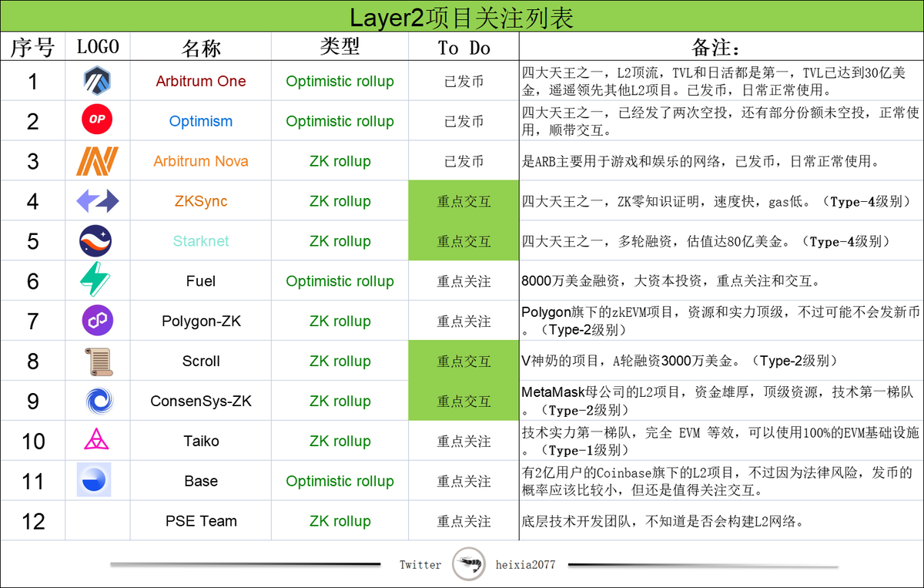This screenshot has width=924, height=588.
Task: Click '已发币' cell in Optimism row
Action: [464, 121]
